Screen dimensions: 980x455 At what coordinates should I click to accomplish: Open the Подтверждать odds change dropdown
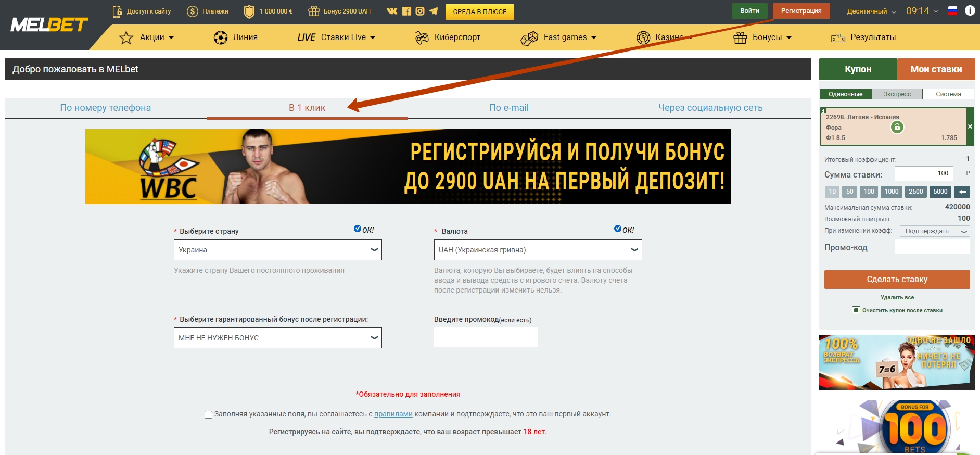point(935,231)
